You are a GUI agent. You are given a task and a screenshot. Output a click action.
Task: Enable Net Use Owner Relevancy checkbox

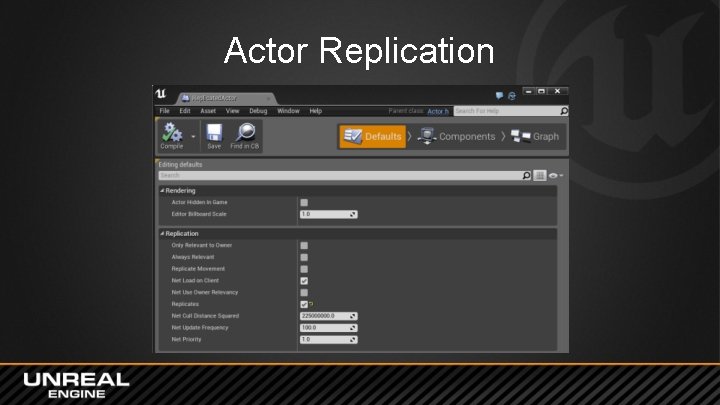[x=304, y=292]
